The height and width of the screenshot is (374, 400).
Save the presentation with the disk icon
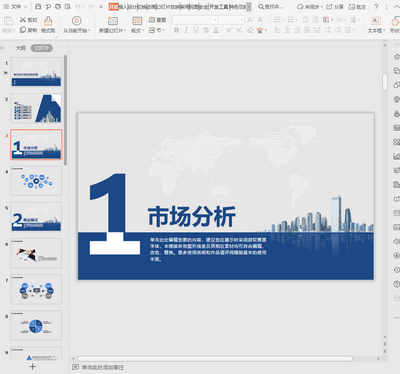(x=38, y=7)
